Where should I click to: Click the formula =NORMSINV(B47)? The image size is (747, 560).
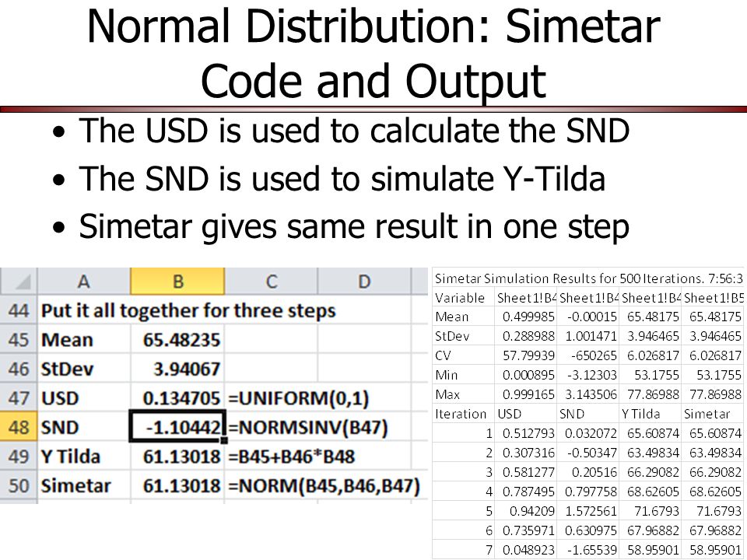tap(308, 427)
